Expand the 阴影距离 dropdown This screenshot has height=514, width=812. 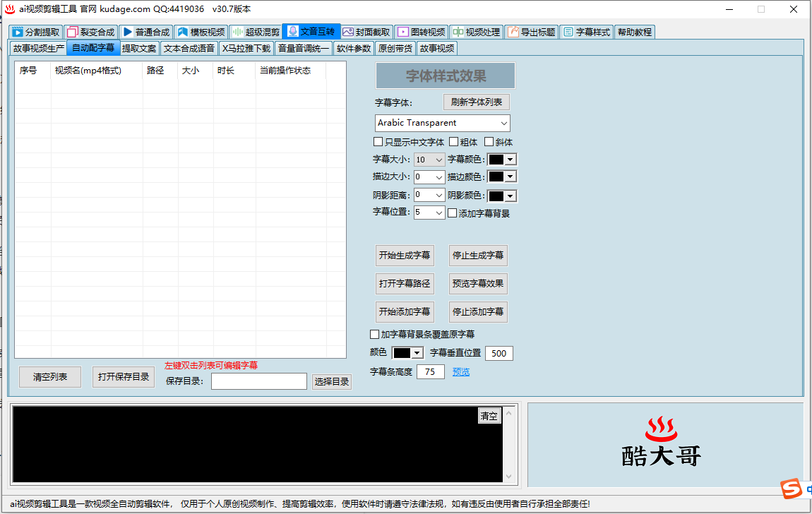(439, 195)
